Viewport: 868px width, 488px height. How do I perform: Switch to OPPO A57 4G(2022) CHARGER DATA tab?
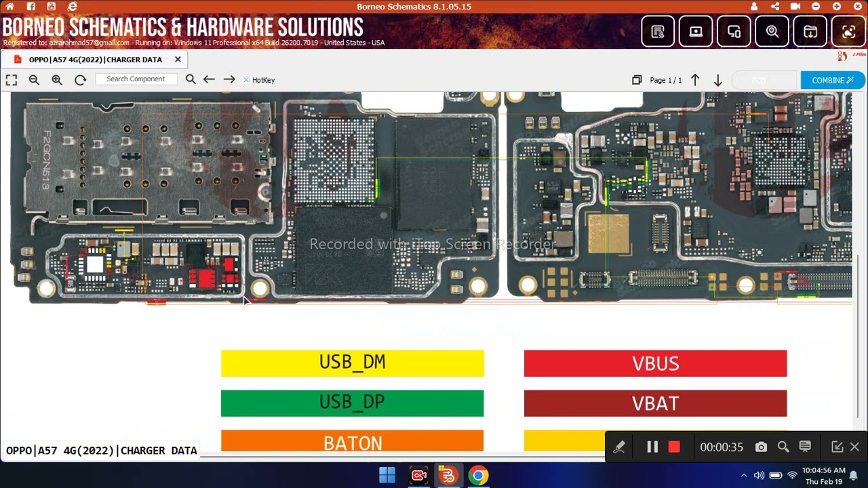click(96, 60)
